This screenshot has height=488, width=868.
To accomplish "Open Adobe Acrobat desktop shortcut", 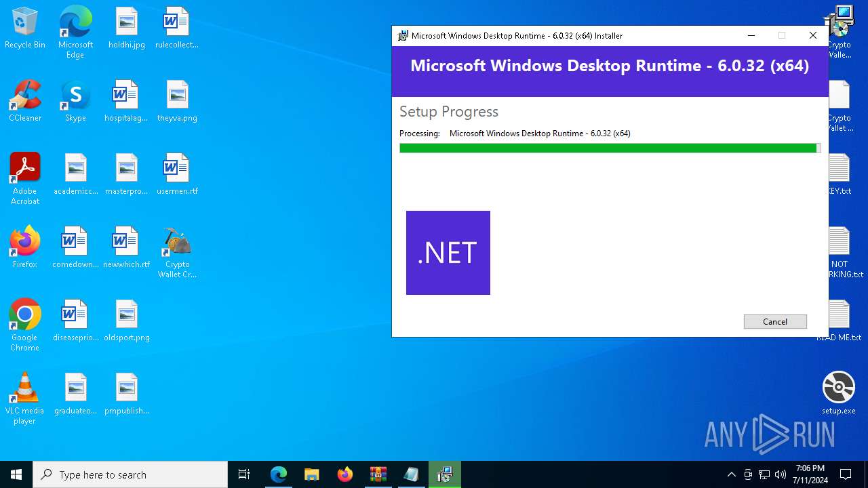I will pyautogui.click(x=25, y=178).
